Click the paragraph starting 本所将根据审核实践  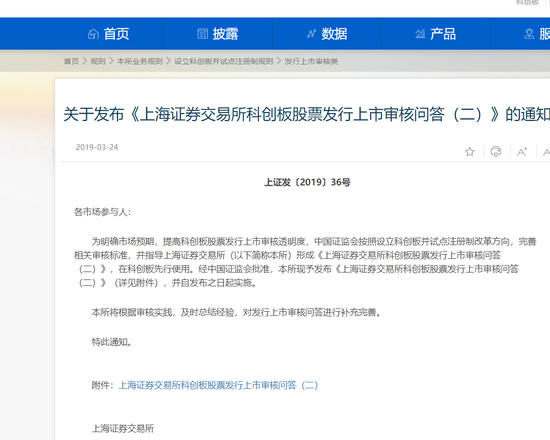[x=237, y=312]
